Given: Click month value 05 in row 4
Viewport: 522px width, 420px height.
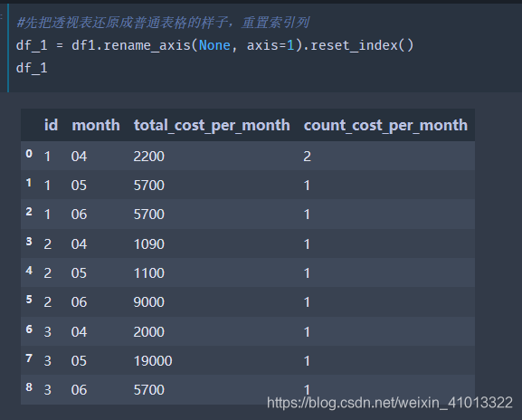Looking at the screenshot, I should pyautogui.click(x=79, y=273).
